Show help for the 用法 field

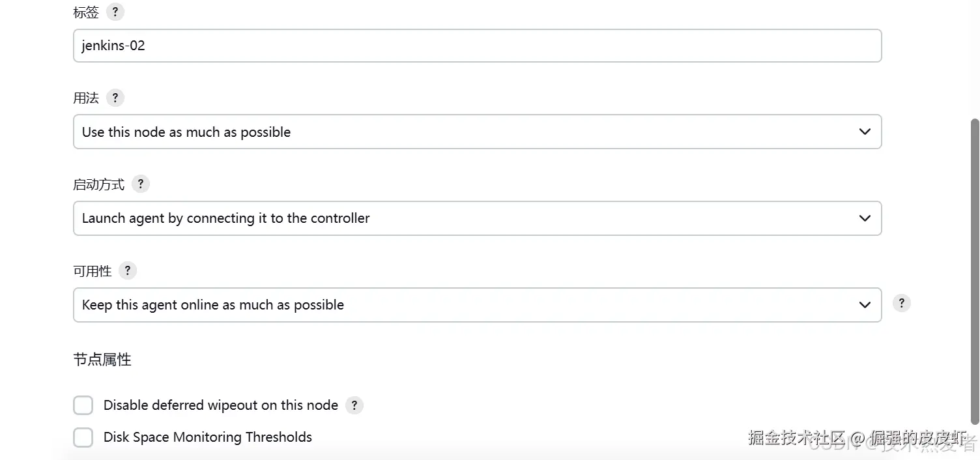click(x=115, y=98)
